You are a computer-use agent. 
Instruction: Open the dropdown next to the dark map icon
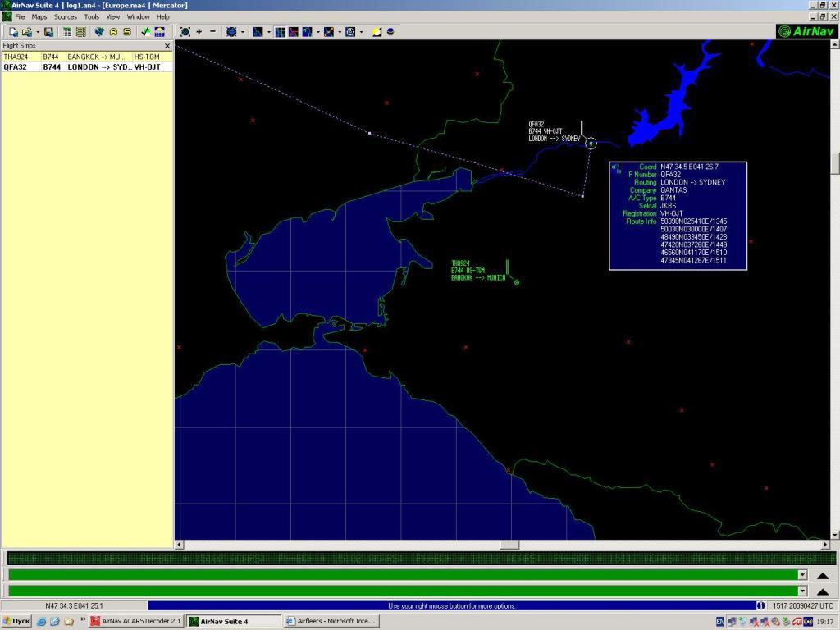point(268,32)
